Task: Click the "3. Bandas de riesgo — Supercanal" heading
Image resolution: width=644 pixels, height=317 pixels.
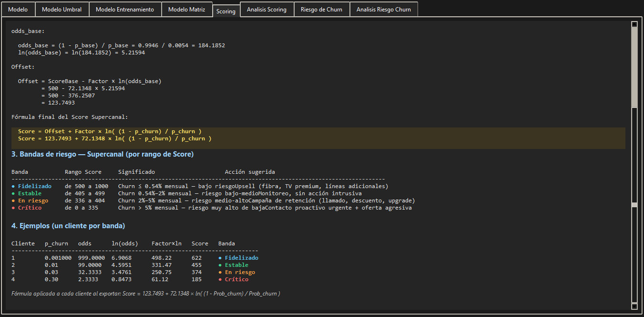Action: tap(102, 154)
